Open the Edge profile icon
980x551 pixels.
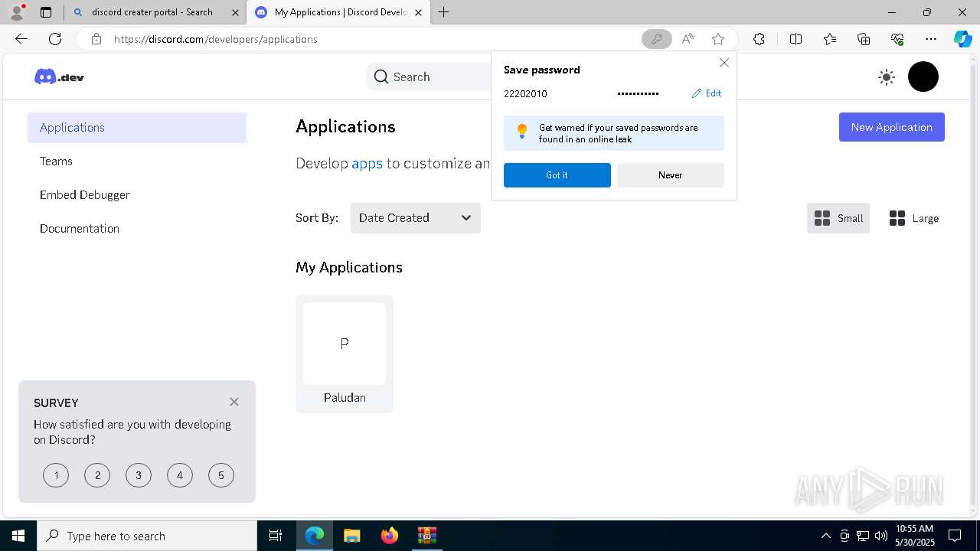[x=17, y=12]
